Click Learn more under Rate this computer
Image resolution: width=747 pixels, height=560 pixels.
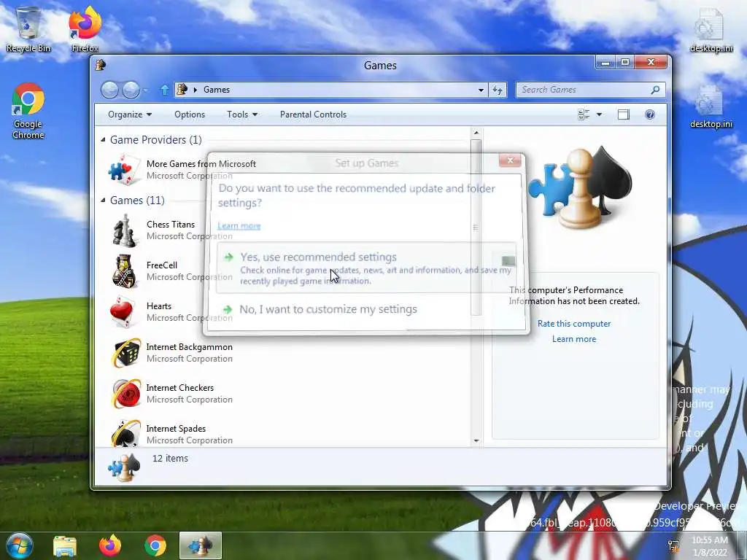(574, 339)
